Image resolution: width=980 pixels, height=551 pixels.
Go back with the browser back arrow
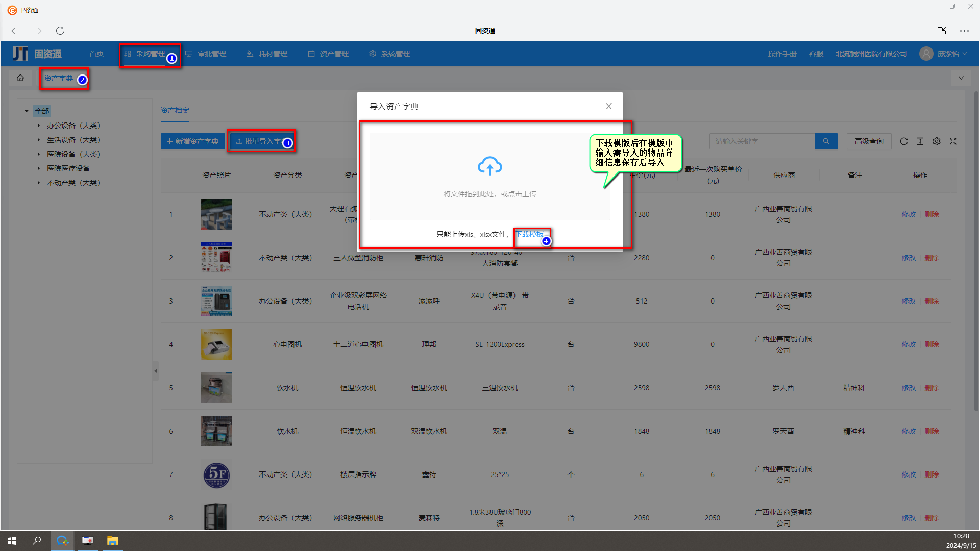[x=15, y=31]
